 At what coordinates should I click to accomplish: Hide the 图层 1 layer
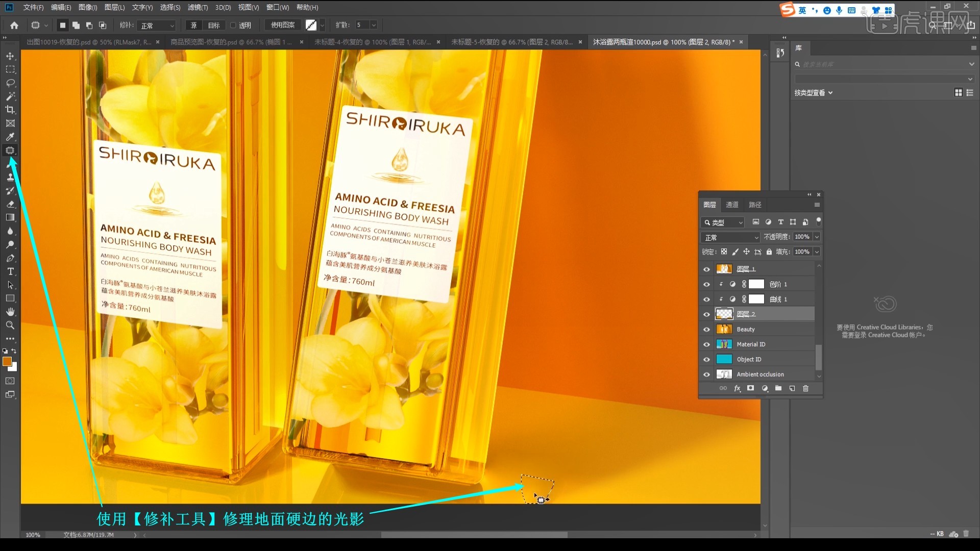[x=707, y=269]
